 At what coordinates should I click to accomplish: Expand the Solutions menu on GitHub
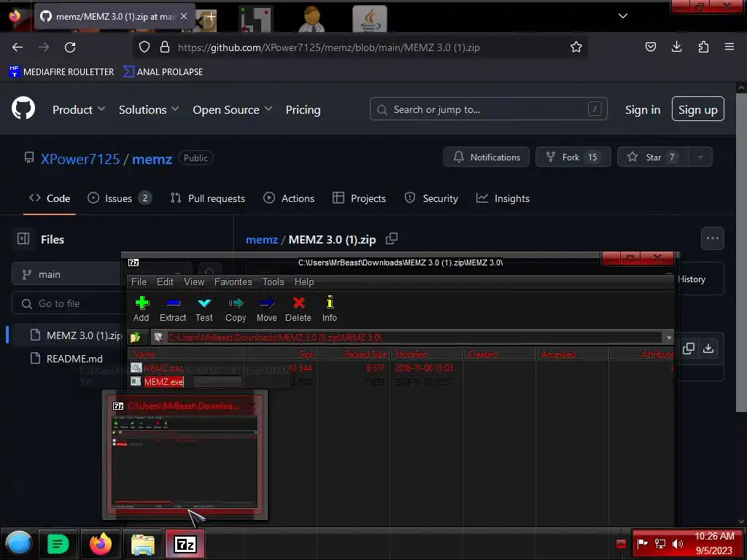pyautogui.click(x=149, y=109)
